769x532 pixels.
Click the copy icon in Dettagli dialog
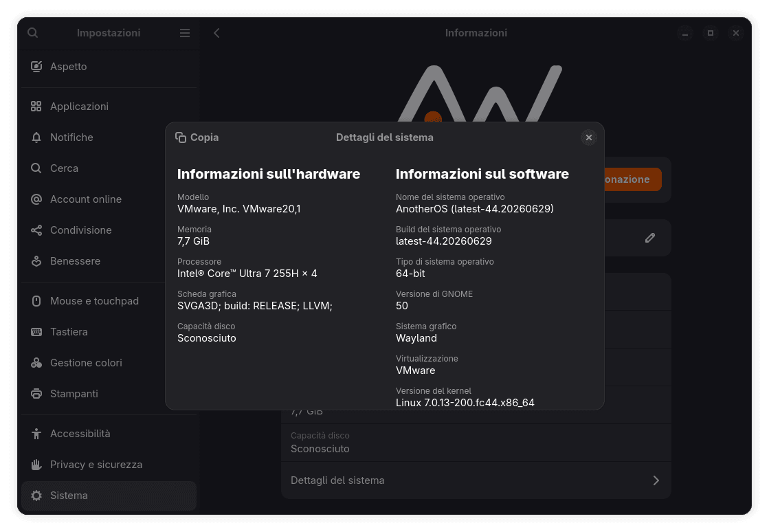point(181,137)
